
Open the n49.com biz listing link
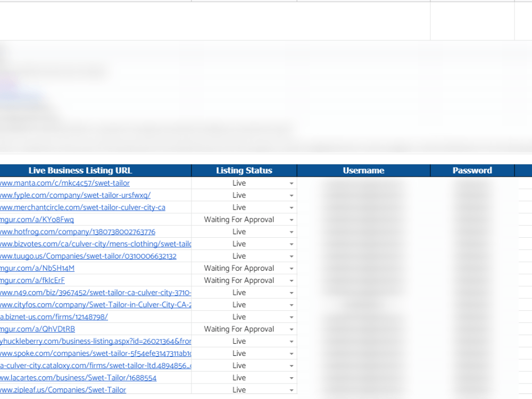(x=96, y=293)
